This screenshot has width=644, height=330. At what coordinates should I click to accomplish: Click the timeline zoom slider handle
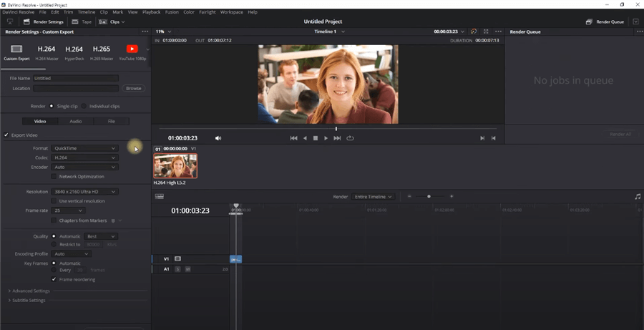[x=429, y=196]
